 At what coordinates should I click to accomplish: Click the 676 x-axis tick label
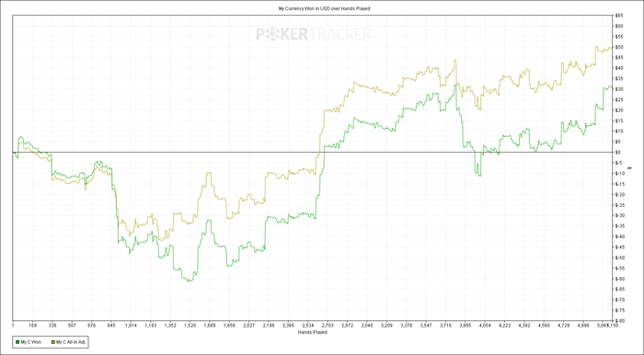pos(92,326)
